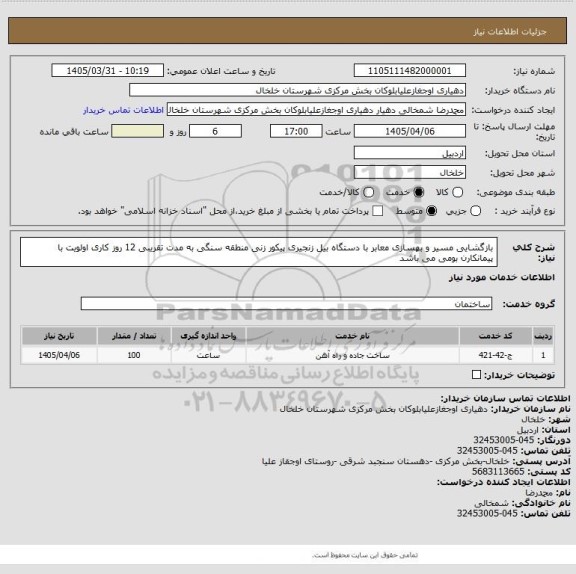Click the response deadline date field 1405/04/06
This screenshot has width=576, height=574.
pyautogui.click(x=410, y=131)
